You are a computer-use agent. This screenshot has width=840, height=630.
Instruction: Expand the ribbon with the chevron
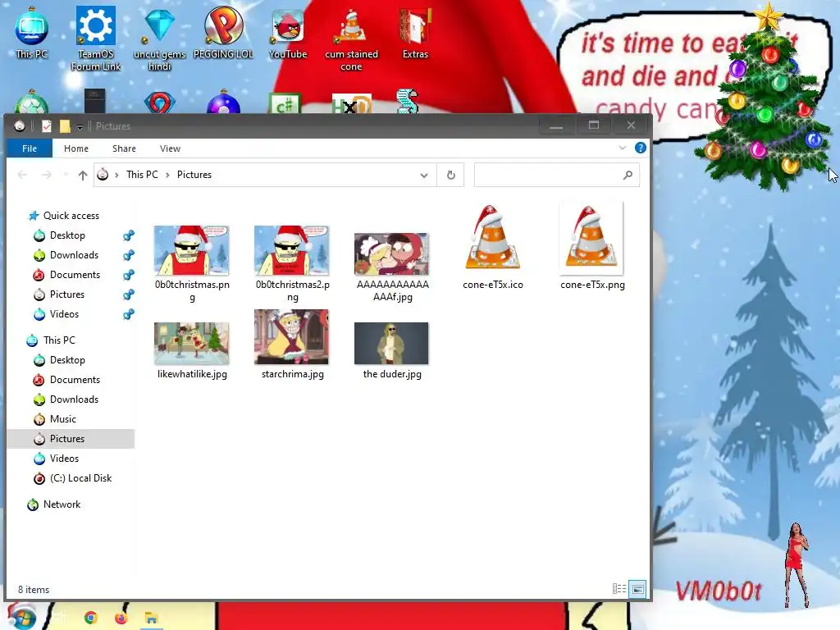[622, 148]
